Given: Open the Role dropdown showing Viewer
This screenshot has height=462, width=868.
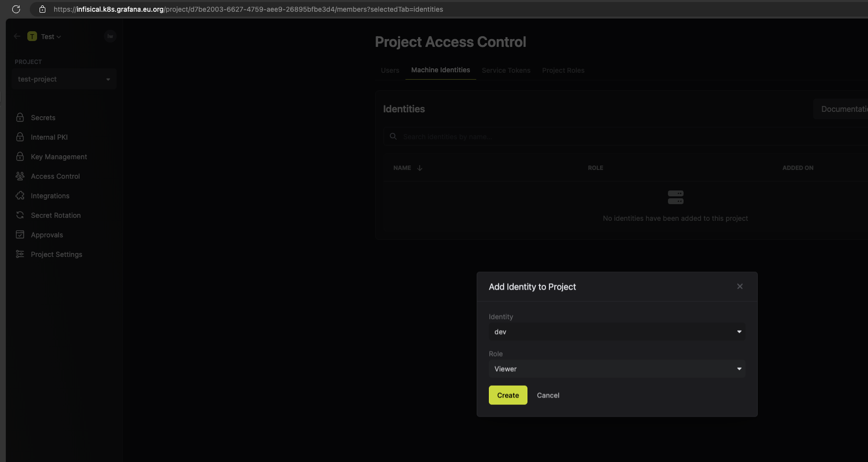Looking at the screenshot, I should pyautogui.click(x=616, y=369).
